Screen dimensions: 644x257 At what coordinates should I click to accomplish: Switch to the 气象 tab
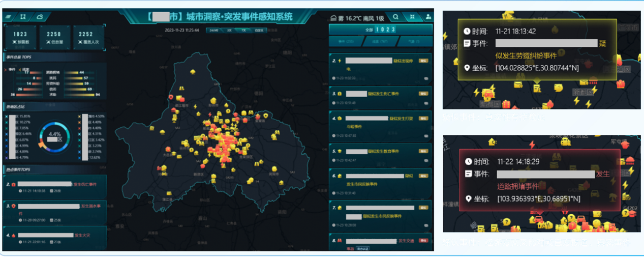pyautogui.click(x=415, y=42)
